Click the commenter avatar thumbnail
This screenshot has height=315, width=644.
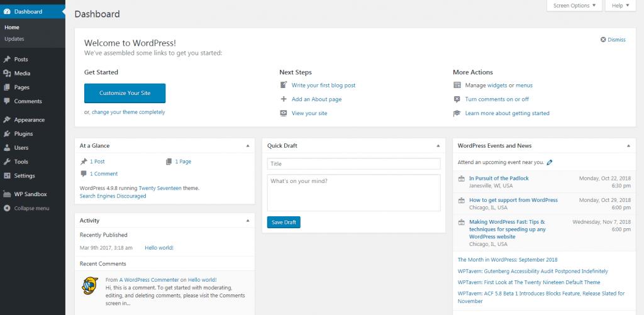point(90,286)
